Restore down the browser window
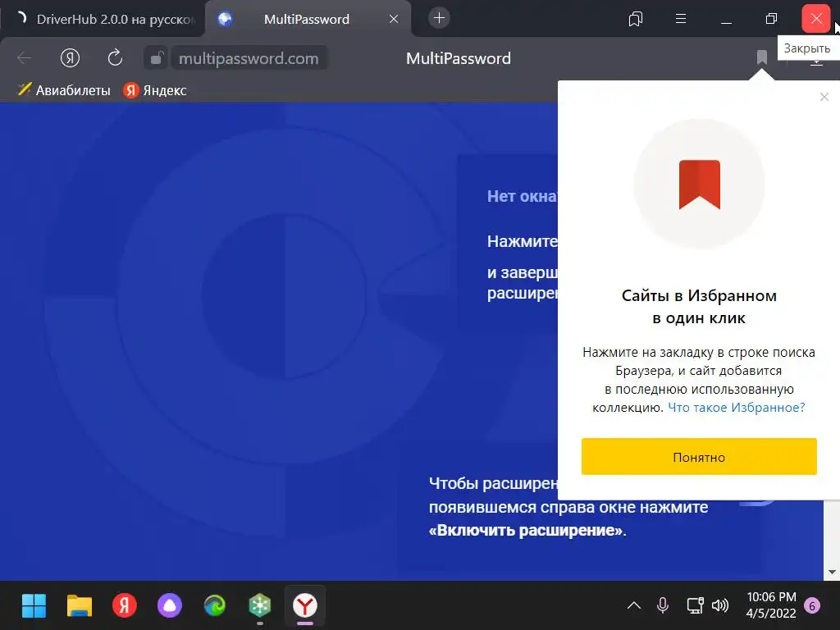The height and width of the screenshot is (630, 840). [x=771, y=20]
